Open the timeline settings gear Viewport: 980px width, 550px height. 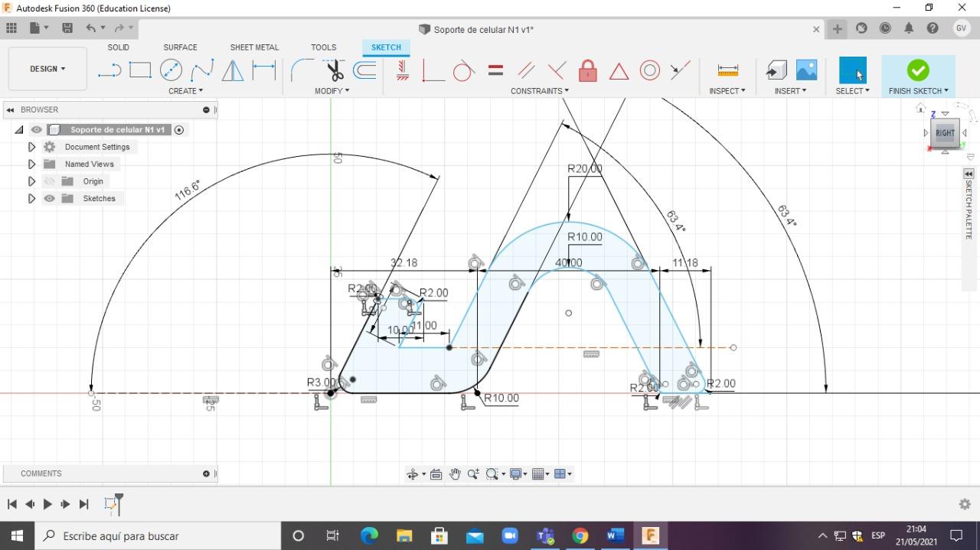[965, 504]
